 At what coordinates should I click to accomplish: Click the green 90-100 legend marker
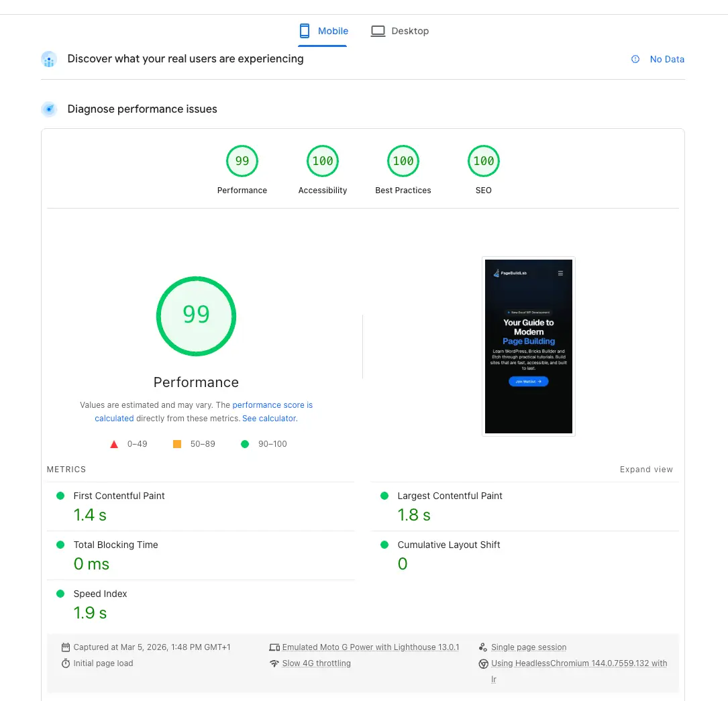pos(245,443)
